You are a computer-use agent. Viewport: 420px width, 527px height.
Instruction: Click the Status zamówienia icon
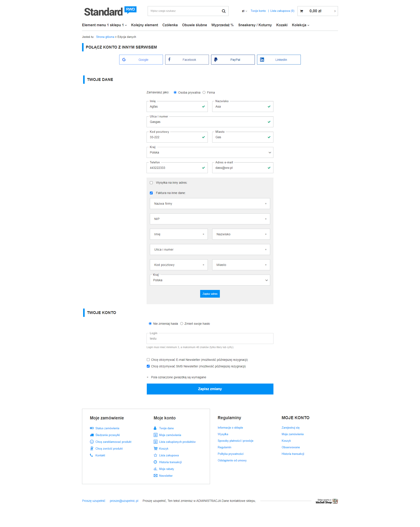tap(92, 428)
